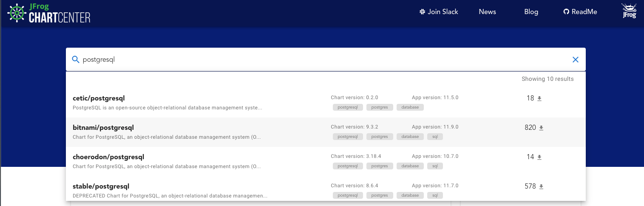
Task: Click sql tag on choerodon/postgresql row
Action: 435,166
